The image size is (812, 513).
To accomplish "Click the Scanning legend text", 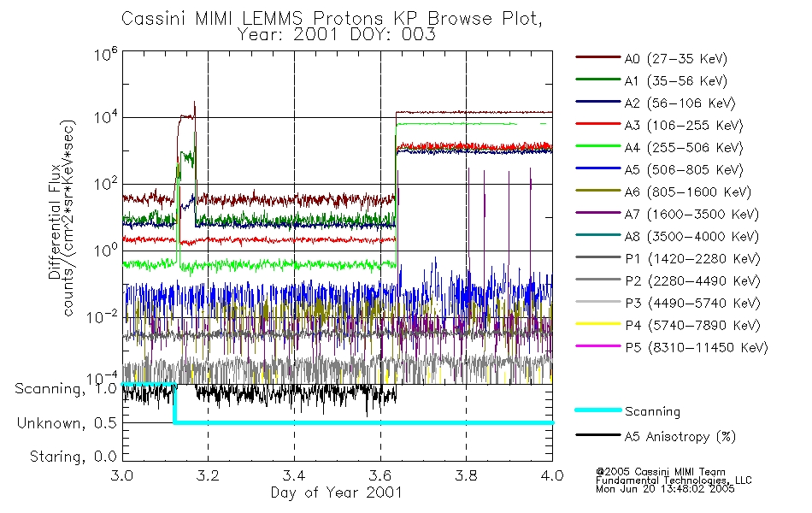I will [652, 412].
